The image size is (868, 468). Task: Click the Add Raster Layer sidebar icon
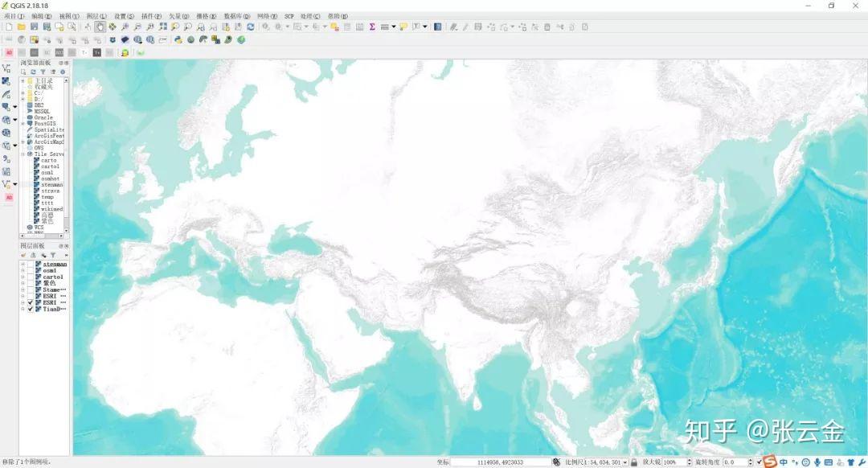click(6, 81)
